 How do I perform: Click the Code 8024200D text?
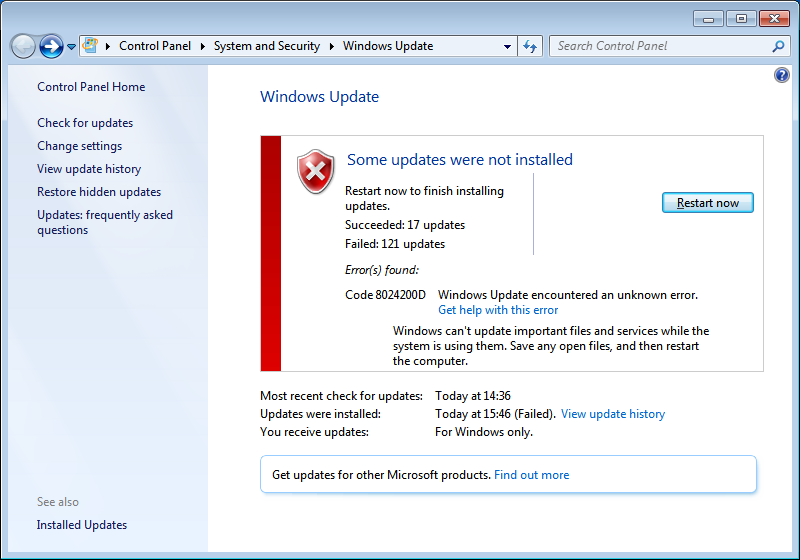click(385, 295)
